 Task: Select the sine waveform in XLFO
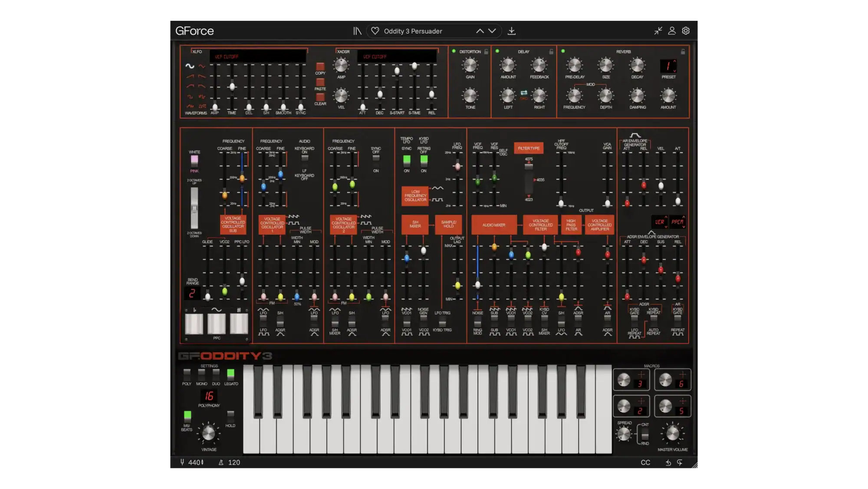190,66
